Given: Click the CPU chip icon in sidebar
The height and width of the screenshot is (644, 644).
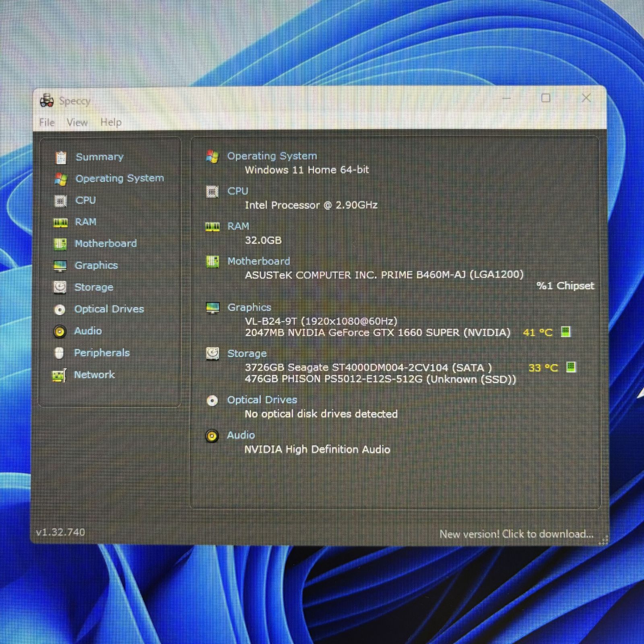Looking at the screenshot, I should 60,200.
